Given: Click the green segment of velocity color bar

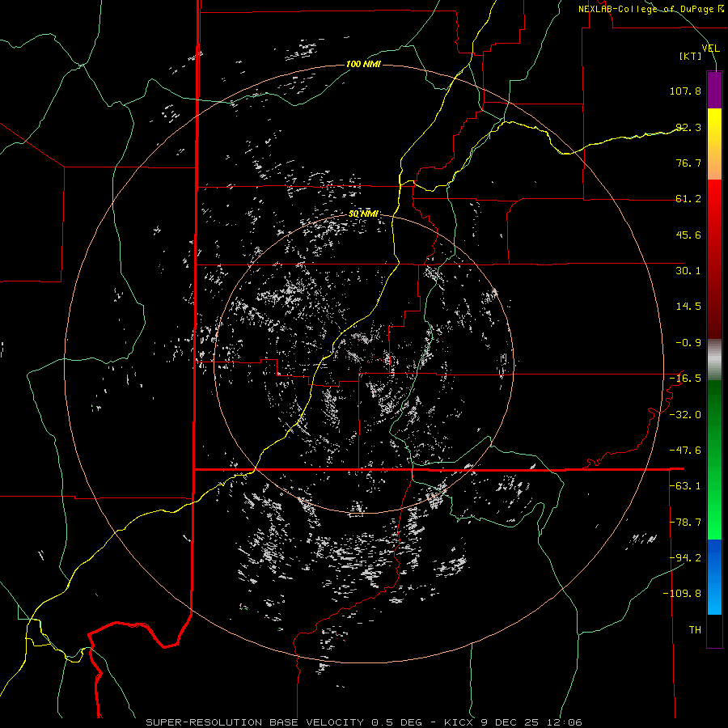Looking at the screenshot, I should pos(714,460).
